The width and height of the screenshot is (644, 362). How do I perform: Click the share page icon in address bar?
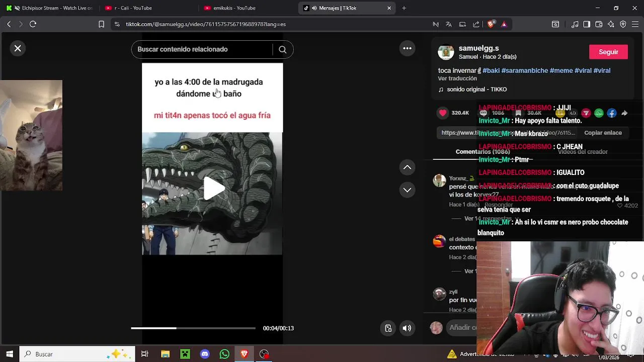click(476, 24)
